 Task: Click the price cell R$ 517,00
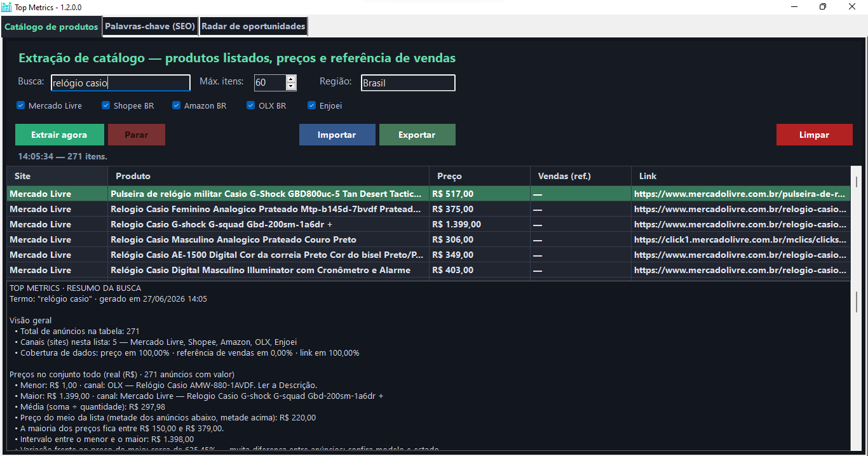coord(480,194)
